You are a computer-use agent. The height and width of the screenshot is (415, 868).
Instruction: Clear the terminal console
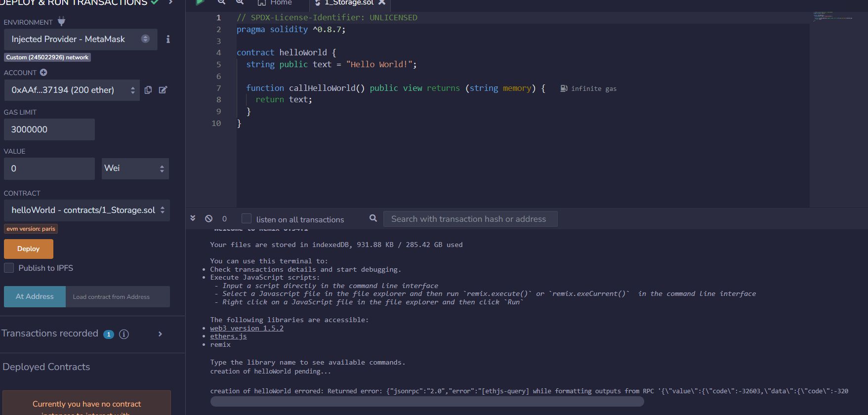208,218
